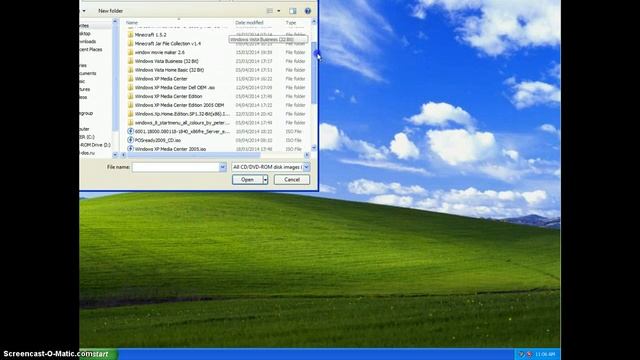This screenshot has height=360, width=640.
Task: Click folder icon of windows_8_startmenu_all_colours
Action: 131,122
